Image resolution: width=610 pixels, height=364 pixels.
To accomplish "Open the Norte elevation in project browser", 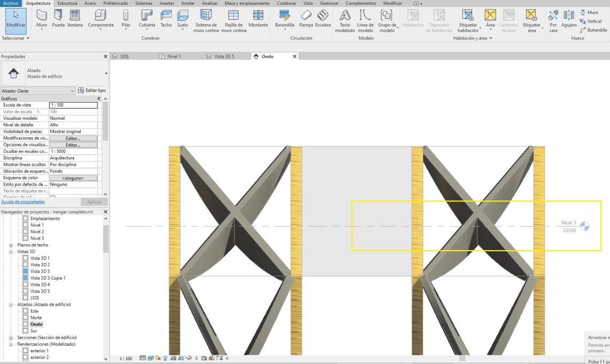I will point(36,318).
